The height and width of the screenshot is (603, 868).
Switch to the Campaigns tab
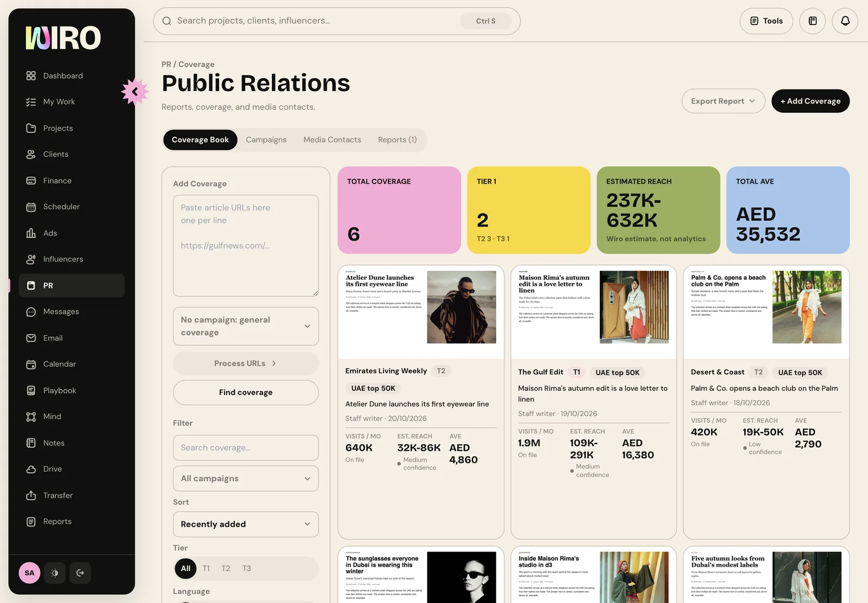pos(266,140)
